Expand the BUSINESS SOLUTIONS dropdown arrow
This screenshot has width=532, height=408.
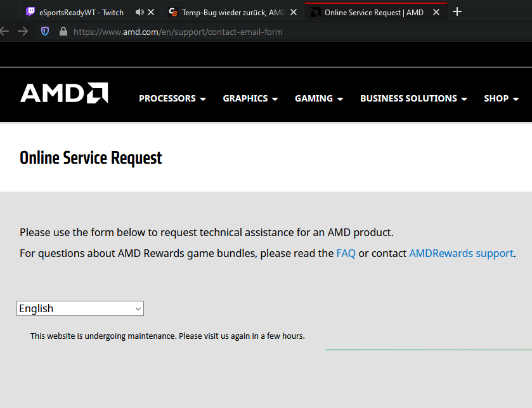465,99
